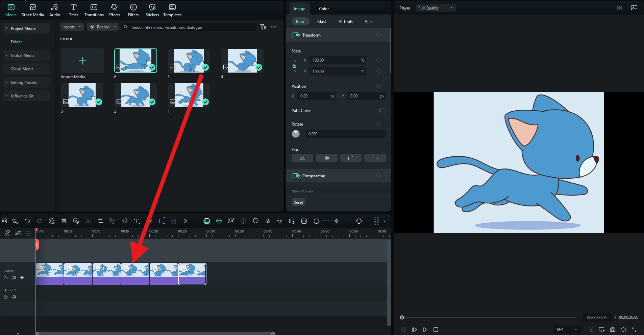Switch to the Color tab
Viewport: 644px width, 335px height.
pyautogui.click(x=324, y=8)
